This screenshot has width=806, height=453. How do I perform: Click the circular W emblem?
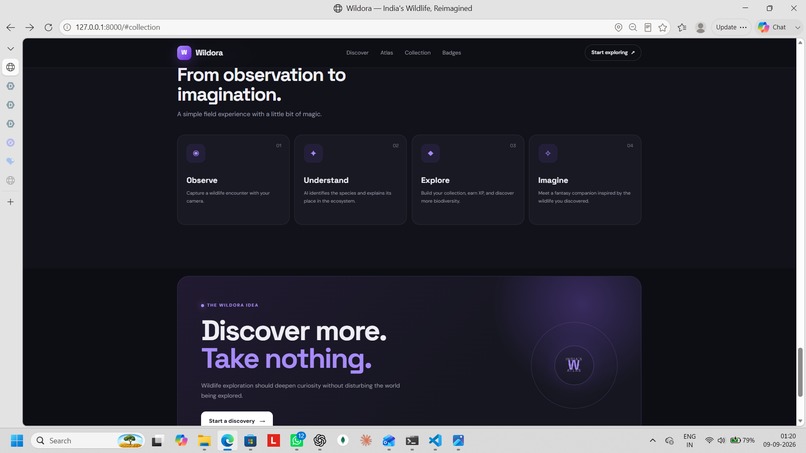click(x=574, y=365)
